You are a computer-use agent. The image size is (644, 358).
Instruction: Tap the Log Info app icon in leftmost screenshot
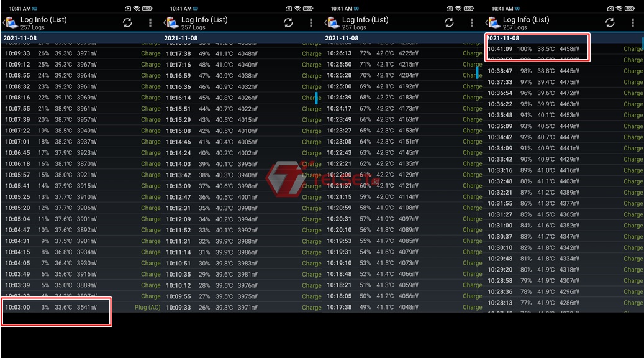tap(11, 23)
